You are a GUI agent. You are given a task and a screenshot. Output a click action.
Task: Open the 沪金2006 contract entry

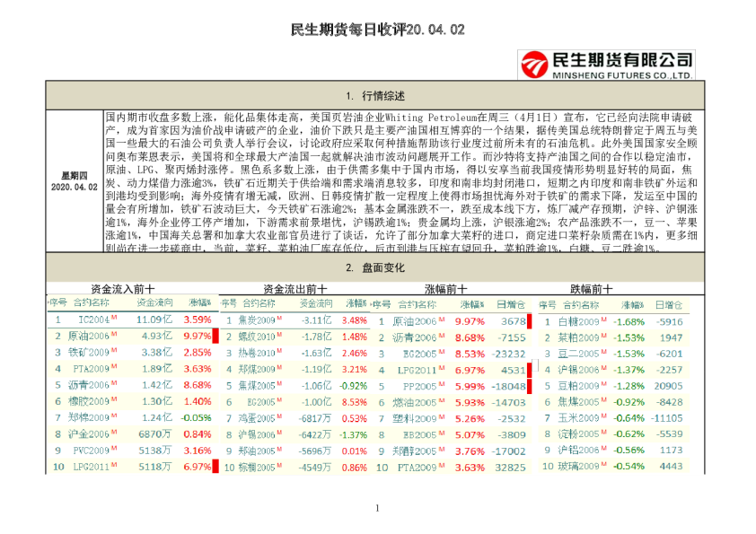click(x=88, y=433)
